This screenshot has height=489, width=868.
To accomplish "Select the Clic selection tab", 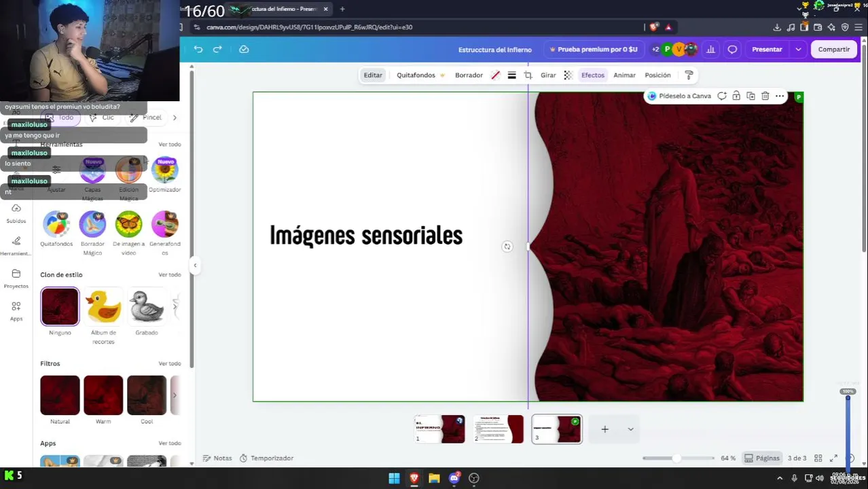I will (x=102, y=117).
